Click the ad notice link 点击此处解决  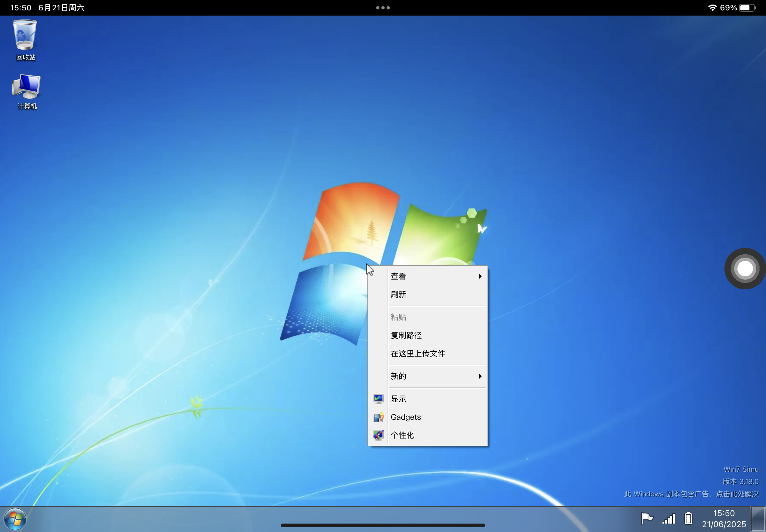[737, 494]
